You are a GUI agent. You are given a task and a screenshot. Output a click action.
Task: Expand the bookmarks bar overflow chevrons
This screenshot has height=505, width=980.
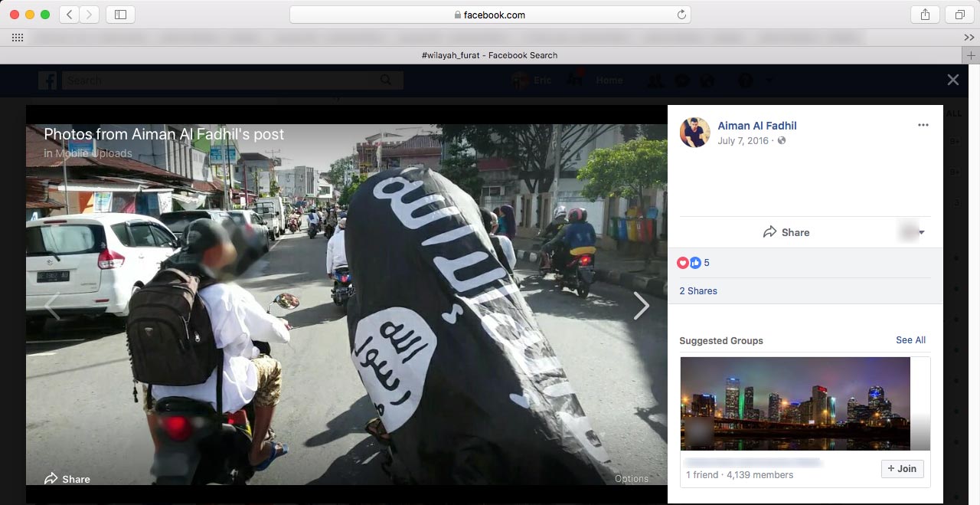969,38
